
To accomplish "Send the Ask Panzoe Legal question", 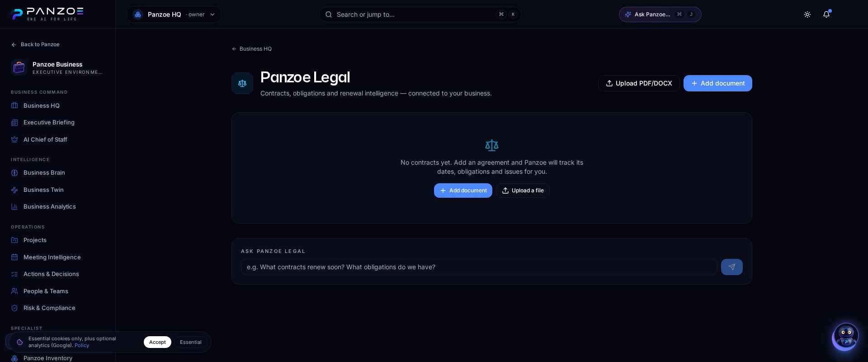I will point(731,267).
